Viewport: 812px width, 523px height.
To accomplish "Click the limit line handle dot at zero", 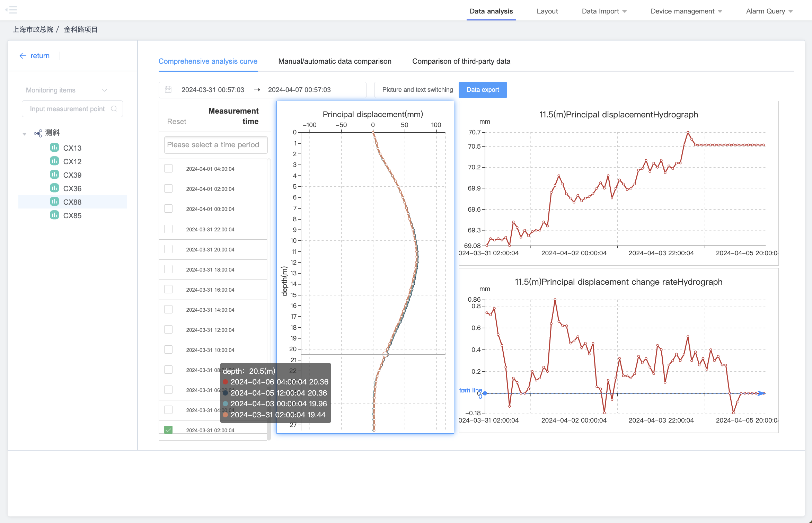I will coord(485,393).
